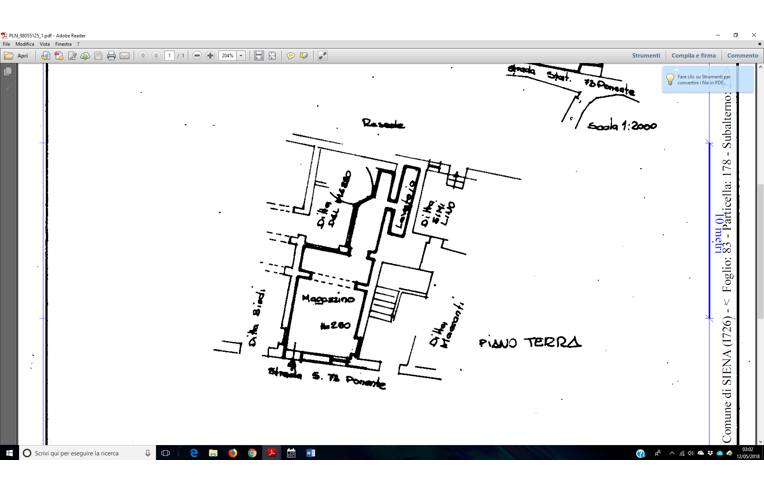Click the highlight text icon
The width and height of the screenshot is (764, 492).
click(x=303, y=56)
